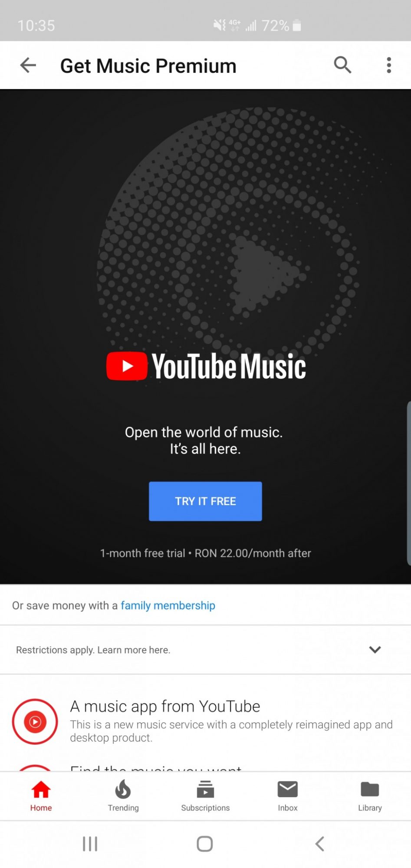This screenshot has width=411, height=868.
Task: Tap the Trending flame icon
Action: click(123, 789)
